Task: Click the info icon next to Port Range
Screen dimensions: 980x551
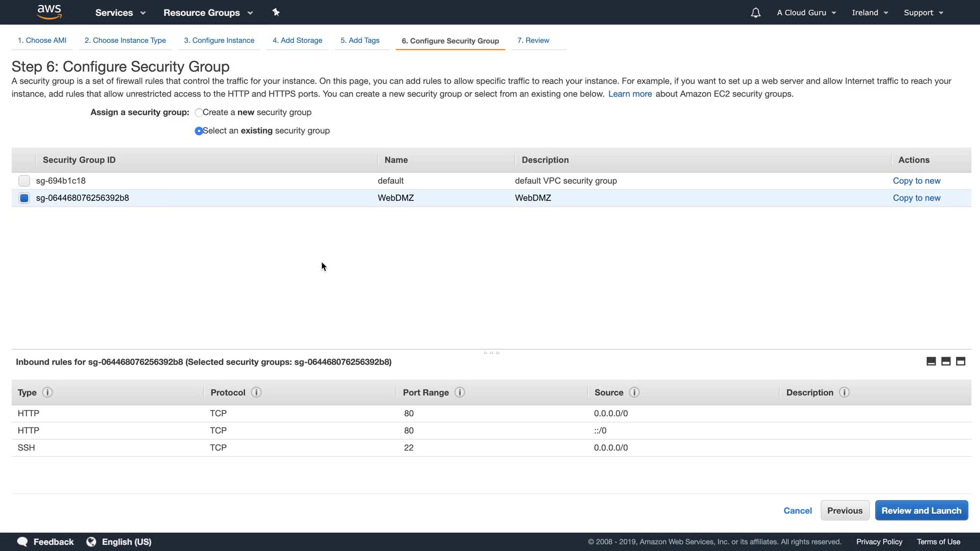Action: coord(459,392)
